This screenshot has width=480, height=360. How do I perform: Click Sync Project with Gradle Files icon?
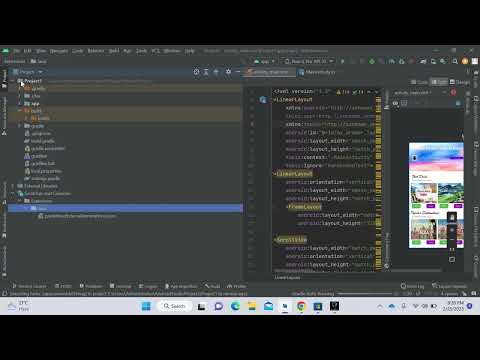pos(423,61)
